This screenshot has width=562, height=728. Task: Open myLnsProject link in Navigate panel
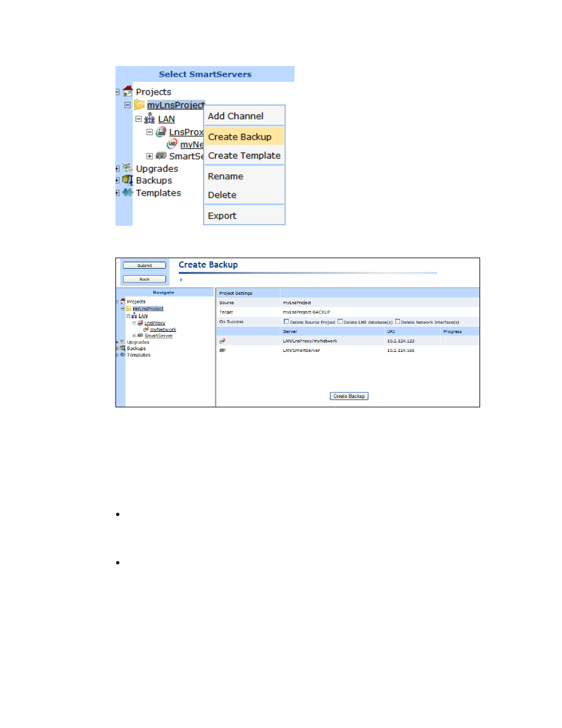pos(148,308)
